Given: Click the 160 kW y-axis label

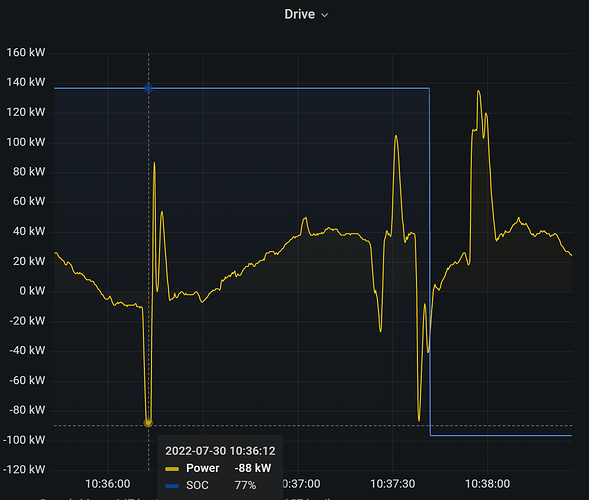Looking at the screenshot, I should [26, 53].
